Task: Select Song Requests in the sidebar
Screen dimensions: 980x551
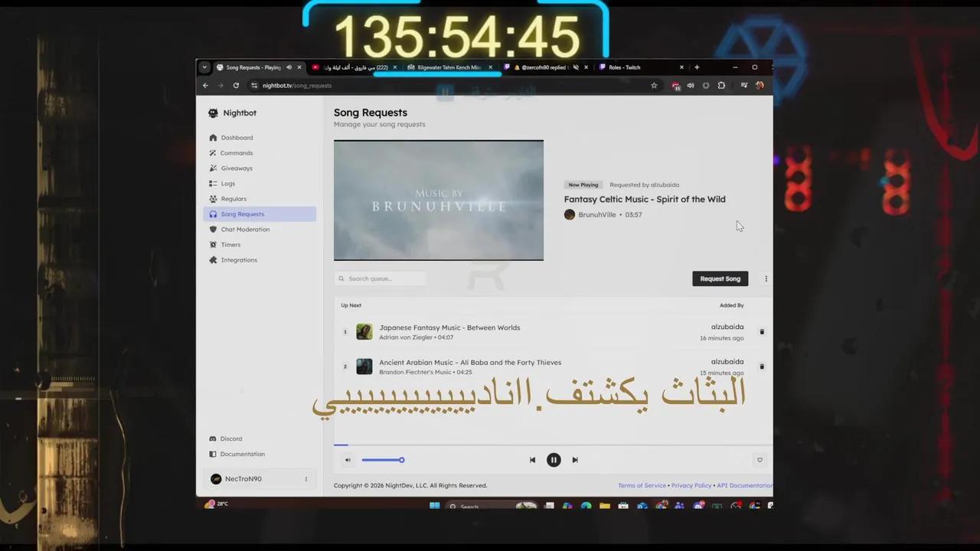Action: point(260,214)
